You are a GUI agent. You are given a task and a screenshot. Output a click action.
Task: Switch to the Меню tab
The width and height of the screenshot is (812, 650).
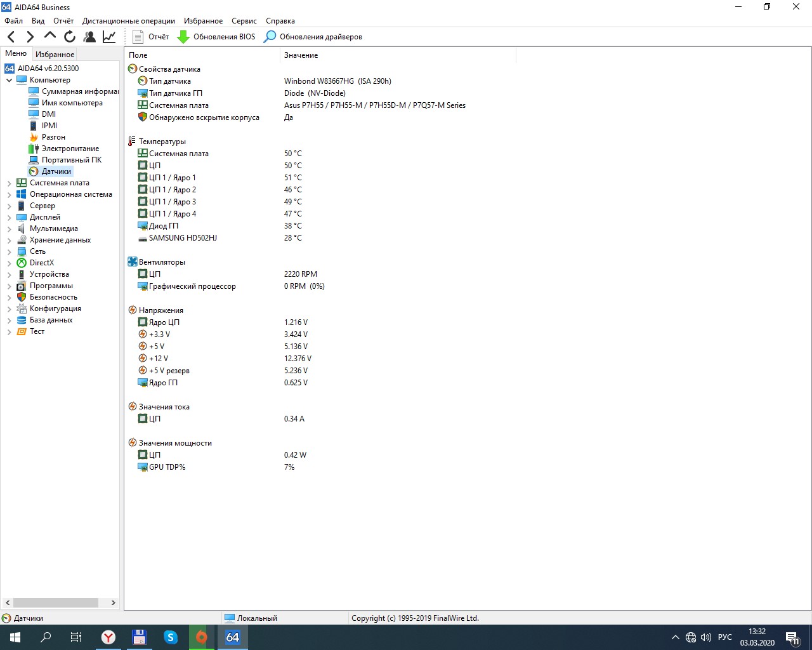tap(16, 53)
